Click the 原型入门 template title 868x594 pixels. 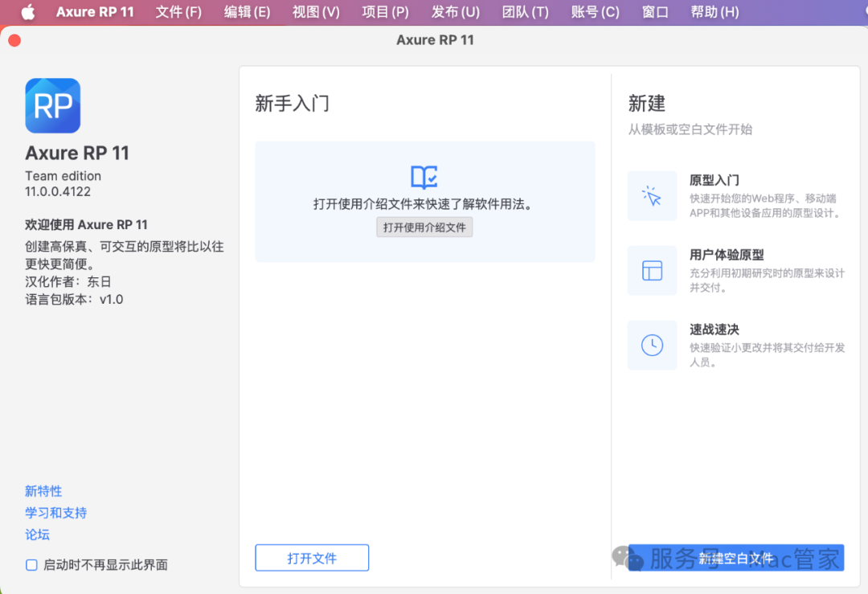[x=714, y=180]
